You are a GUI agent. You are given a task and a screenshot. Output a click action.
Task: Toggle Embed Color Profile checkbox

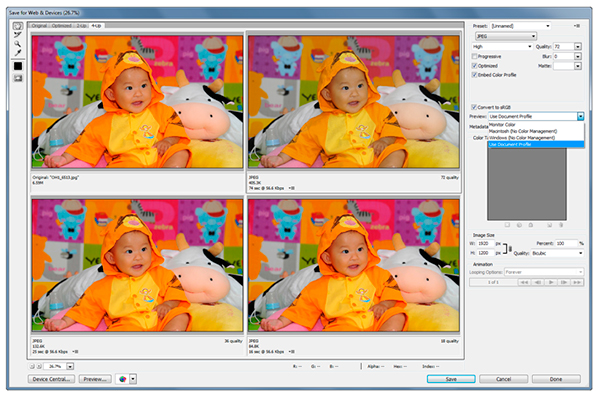point(474,75)
